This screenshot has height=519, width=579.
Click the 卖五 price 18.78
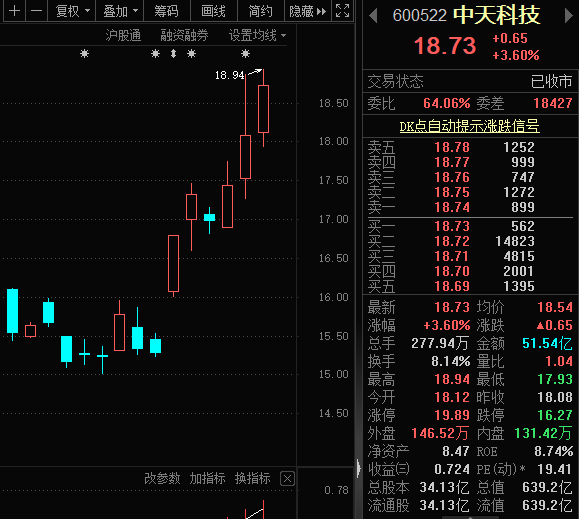point(452,147)
